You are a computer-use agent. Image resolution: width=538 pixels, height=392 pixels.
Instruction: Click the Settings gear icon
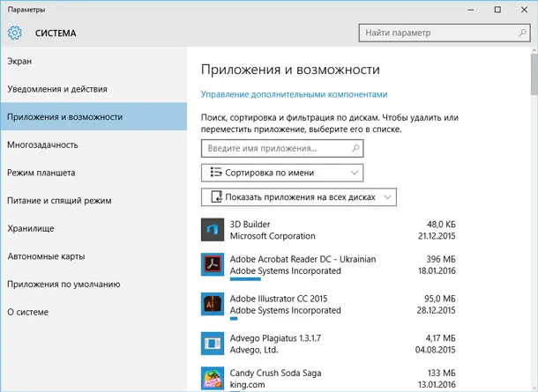[14, 33]
